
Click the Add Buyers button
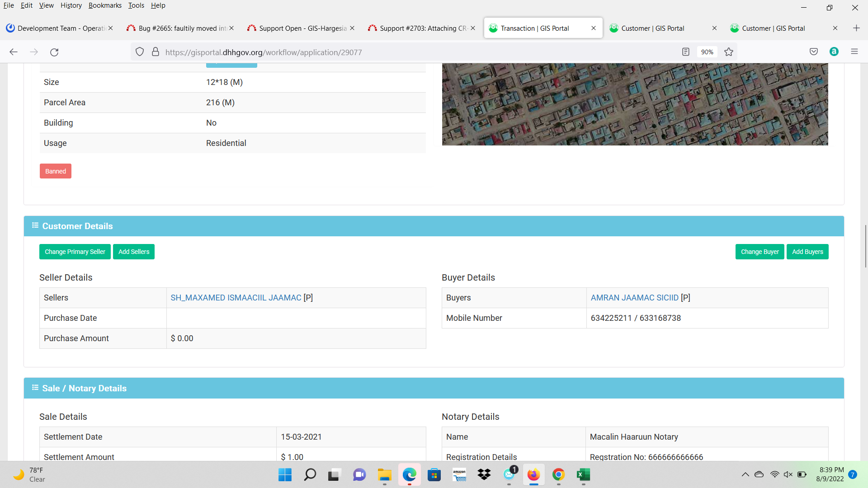click(807, 252)
